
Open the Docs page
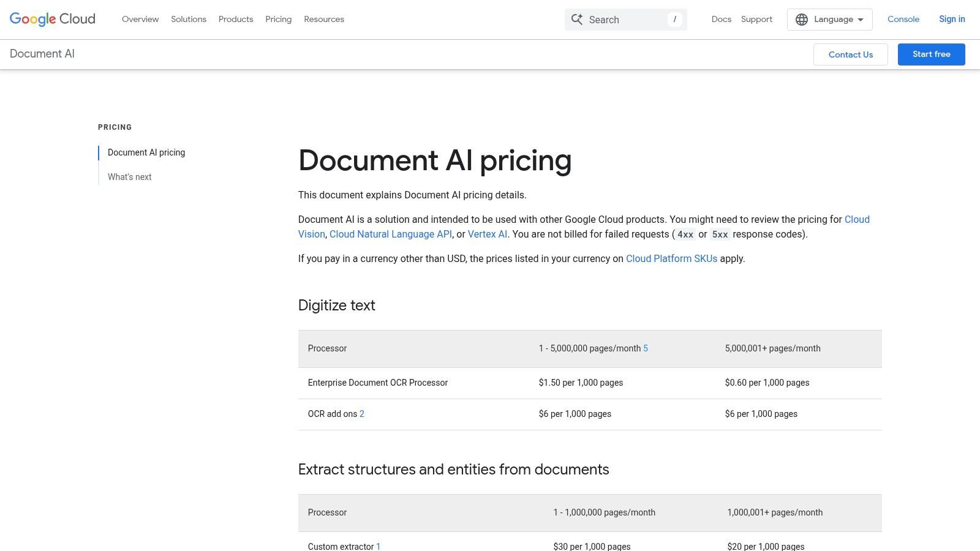coord(721,19)
